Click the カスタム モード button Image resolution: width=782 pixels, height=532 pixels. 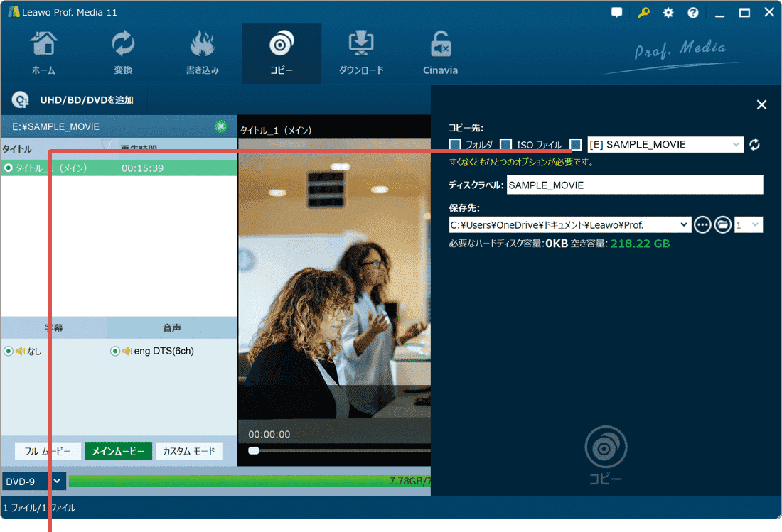point(189,452)
